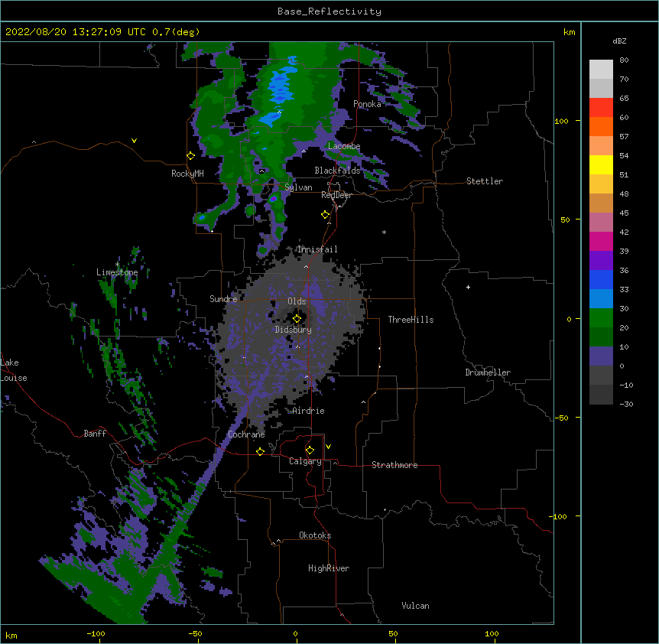Click the bright green legend swatch above 20
The image size is (659, 644).
(x=601, y=318)
